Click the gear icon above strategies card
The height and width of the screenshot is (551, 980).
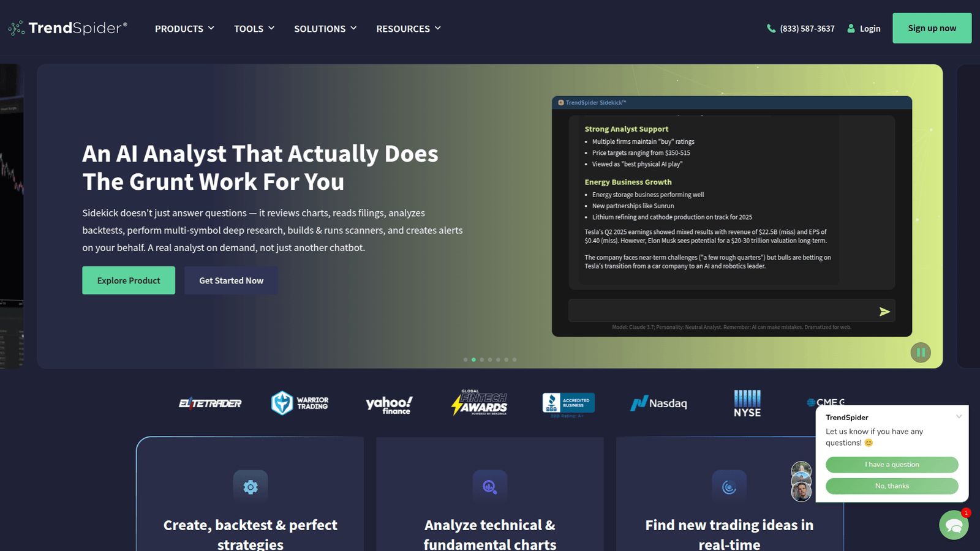[x=251, y=487]
